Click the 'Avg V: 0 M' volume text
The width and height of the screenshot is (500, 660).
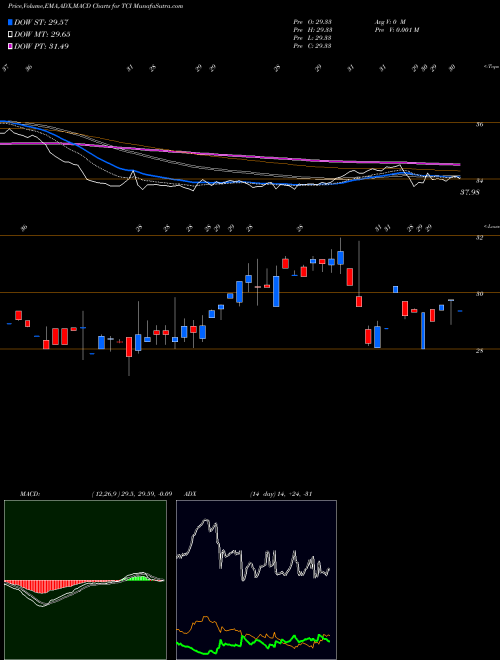click(389, 22)
